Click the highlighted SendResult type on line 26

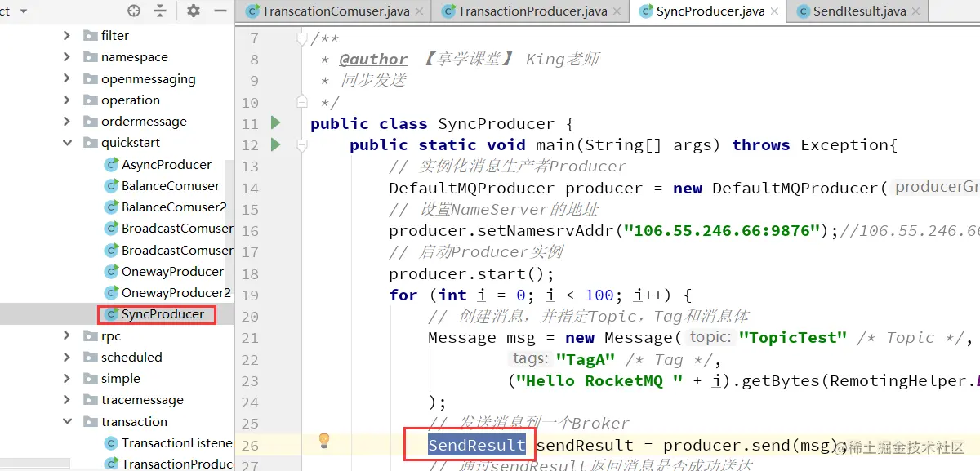(477, 445)
